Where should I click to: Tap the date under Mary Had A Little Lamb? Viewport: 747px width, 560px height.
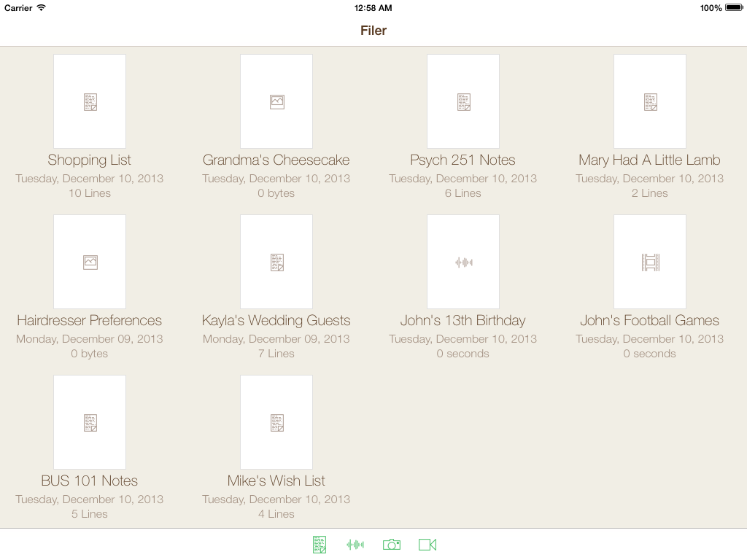(x=650, y=179)
